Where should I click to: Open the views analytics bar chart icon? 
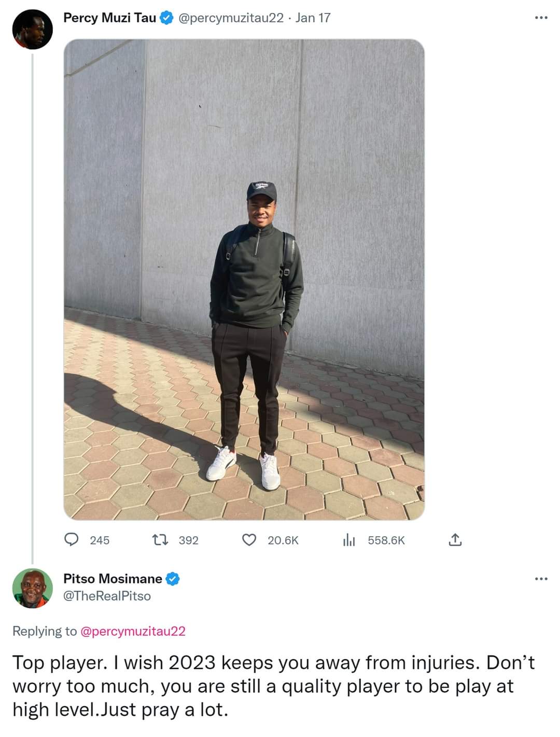349,540
